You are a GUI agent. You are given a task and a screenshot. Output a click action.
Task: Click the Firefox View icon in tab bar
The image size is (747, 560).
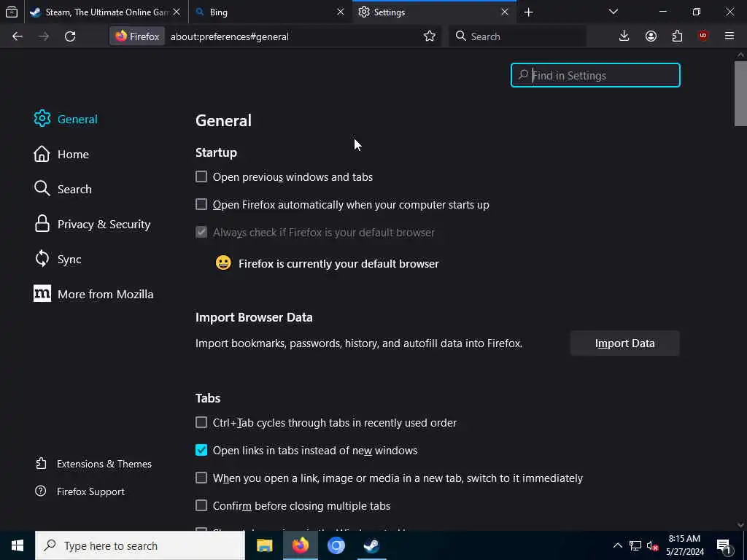(12, 12)
